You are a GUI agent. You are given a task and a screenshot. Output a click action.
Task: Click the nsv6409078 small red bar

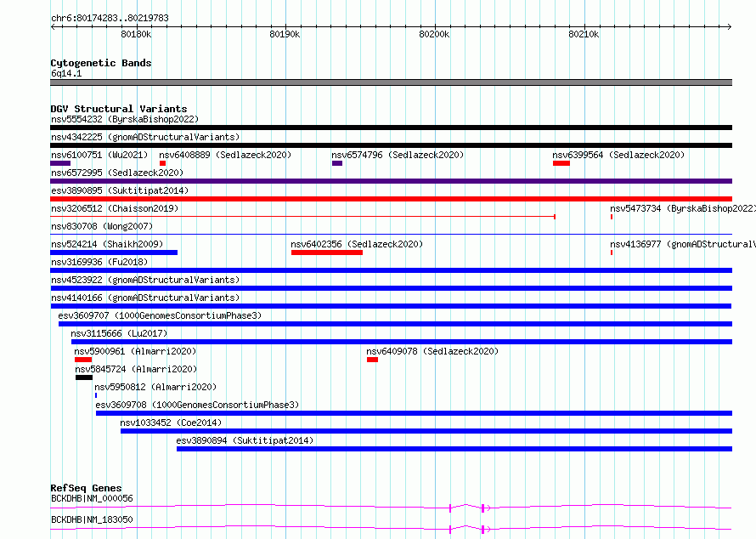click(x=372, y=360)
